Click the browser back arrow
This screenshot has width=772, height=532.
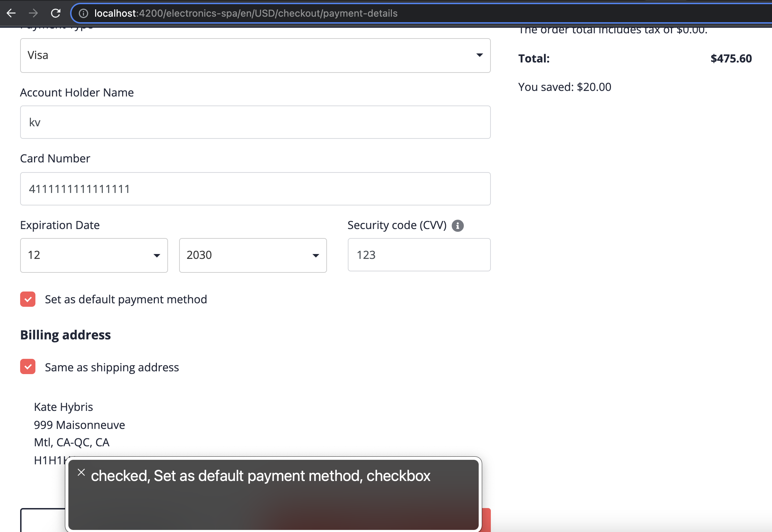coord(12,13)
